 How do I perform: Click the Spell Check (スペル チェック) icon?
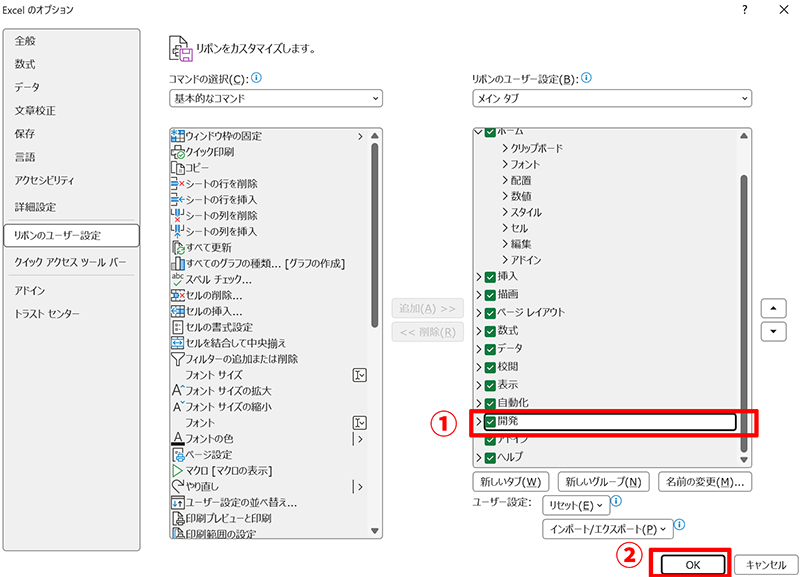pyautogui.click(x=178, y=279)
